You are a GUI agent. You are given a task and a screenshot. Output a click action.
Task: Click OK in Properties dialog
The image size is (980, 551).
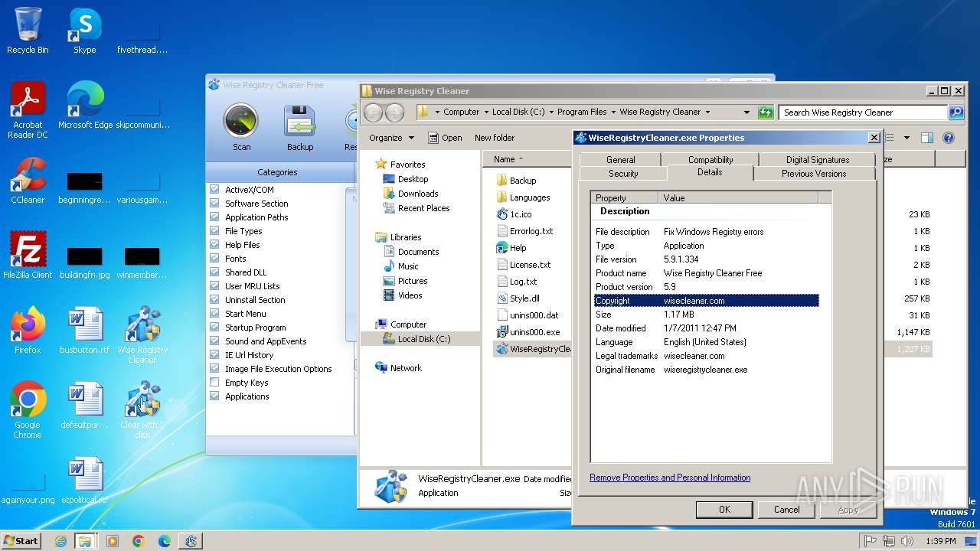pyautogui.click(x=724, y=509)
